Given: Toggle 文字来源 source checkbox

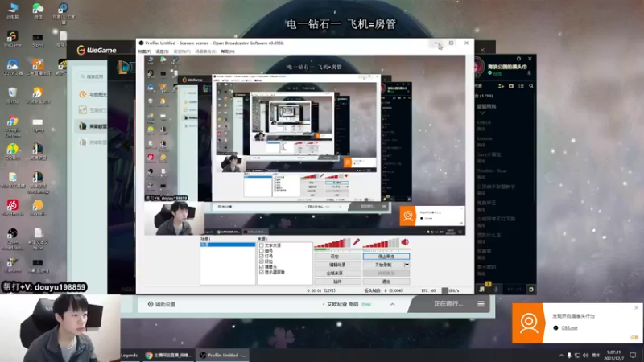Looking at the screenshot, I should [261, 245].
